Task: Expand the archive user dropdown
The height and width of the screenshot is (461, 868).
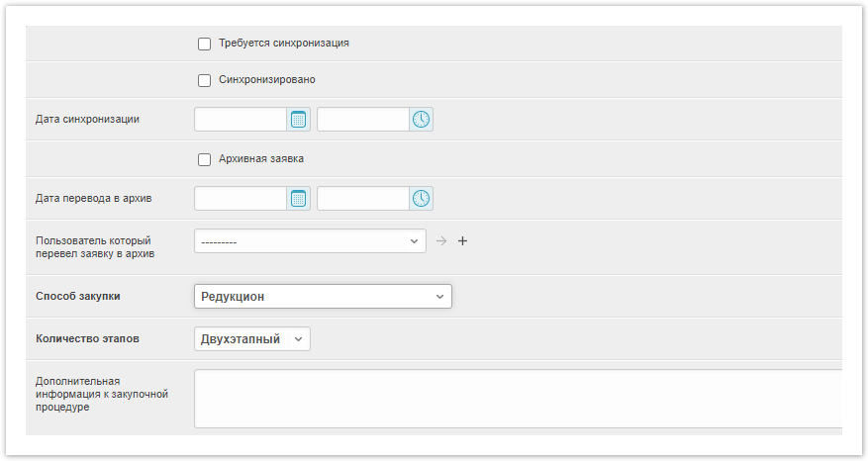Action: [310, 240]
